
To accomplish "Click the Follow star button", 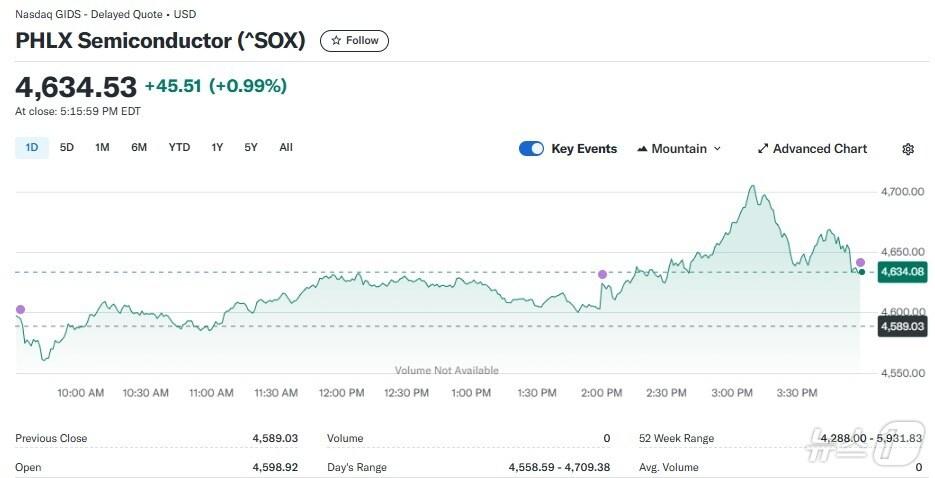I will coord(354,41).
